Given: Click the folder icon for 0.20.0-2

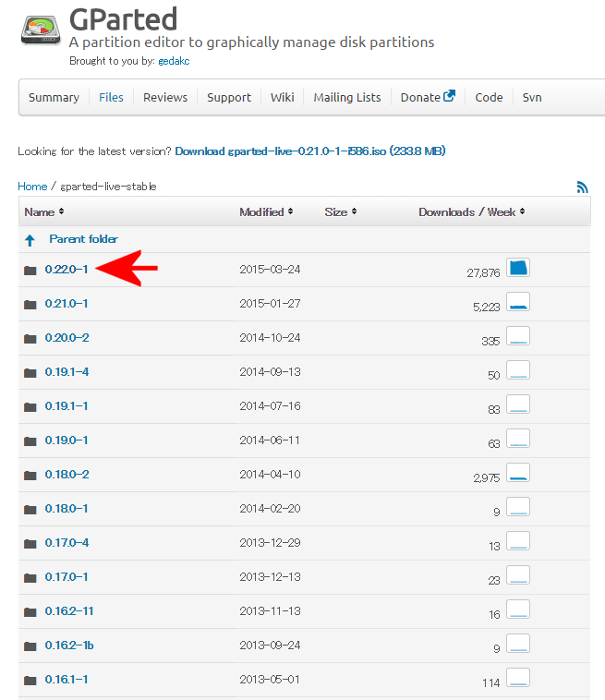Looking at the screenshot, I should [x=30, y=338].
